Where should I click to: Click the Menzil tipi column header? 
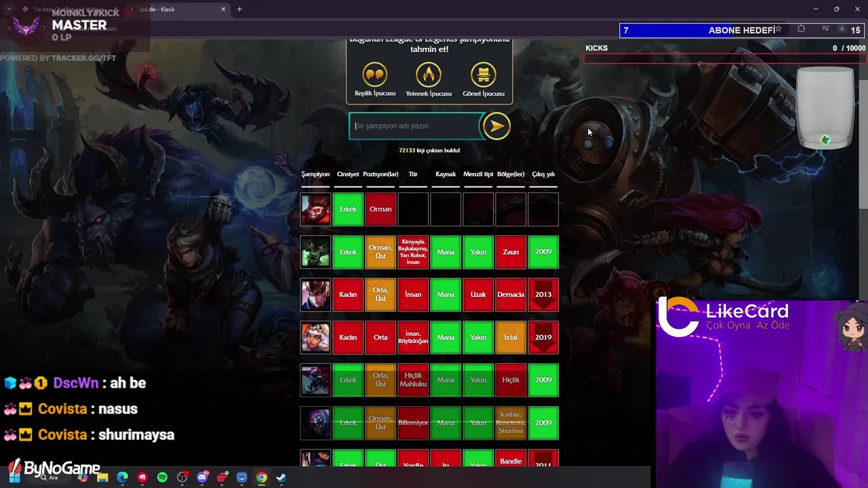pos(478,174)
